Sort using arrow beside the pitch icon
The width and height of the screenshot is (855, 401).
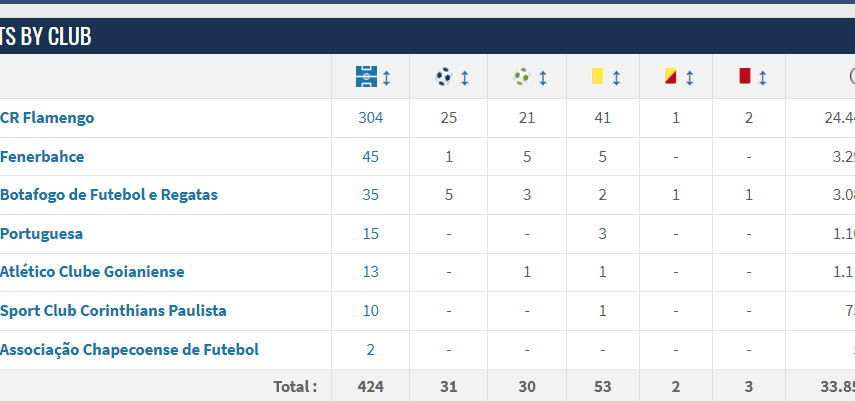(x=387, y=76)
